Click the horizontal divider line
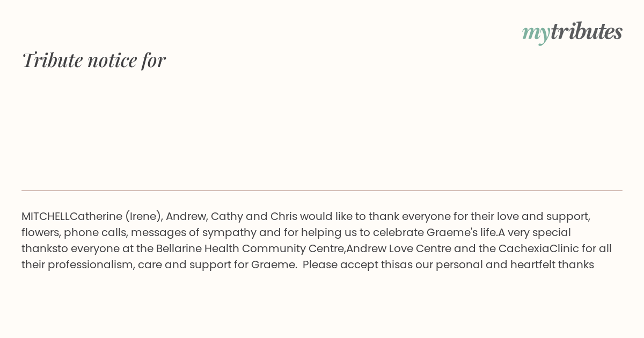 coord(322,190)
